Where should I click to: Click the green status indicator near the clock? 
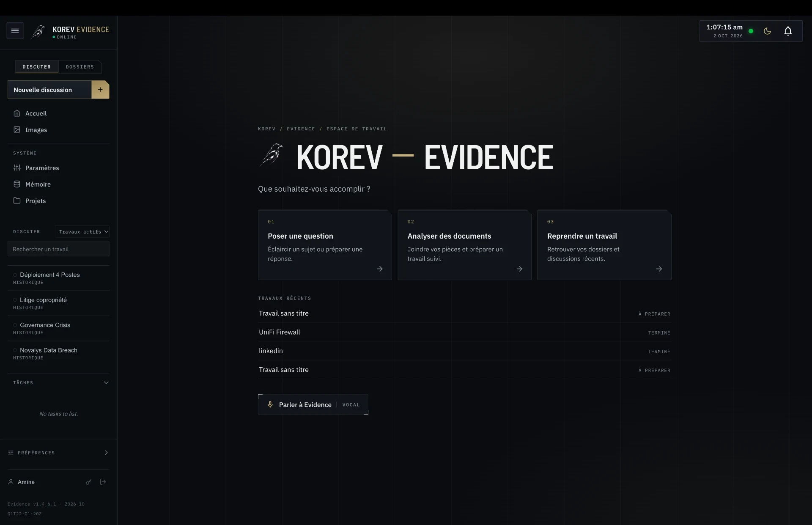tap(751, 31)
